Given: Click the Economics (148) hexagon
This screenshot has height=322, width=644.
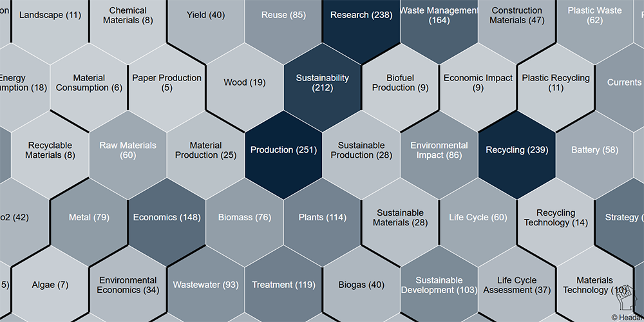Looking at the screenshot, I should [x=167, y=218].
